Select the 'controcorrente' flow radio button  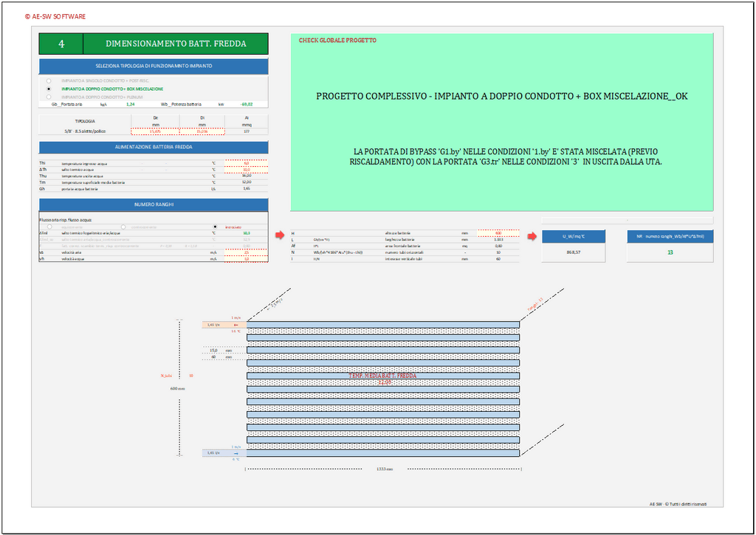click(x=123, y=227)
